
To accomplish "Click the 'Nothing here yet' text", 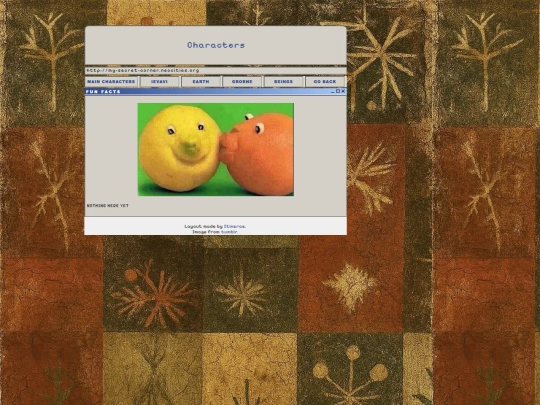I will pyautogui.click(x=107, y=206).
